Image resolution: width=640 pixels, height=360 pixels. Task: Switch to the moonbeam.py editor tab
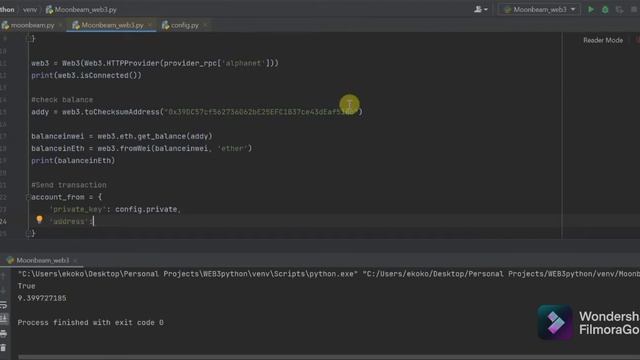click(x=28, y=25)
